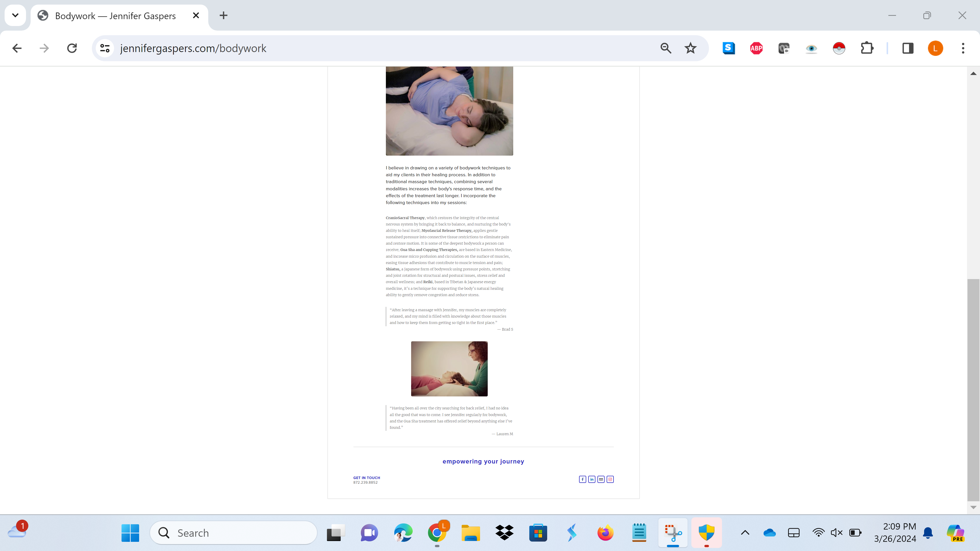Open the Facebook social link icon
The image size is (980, 551).
tap(582, 479)
